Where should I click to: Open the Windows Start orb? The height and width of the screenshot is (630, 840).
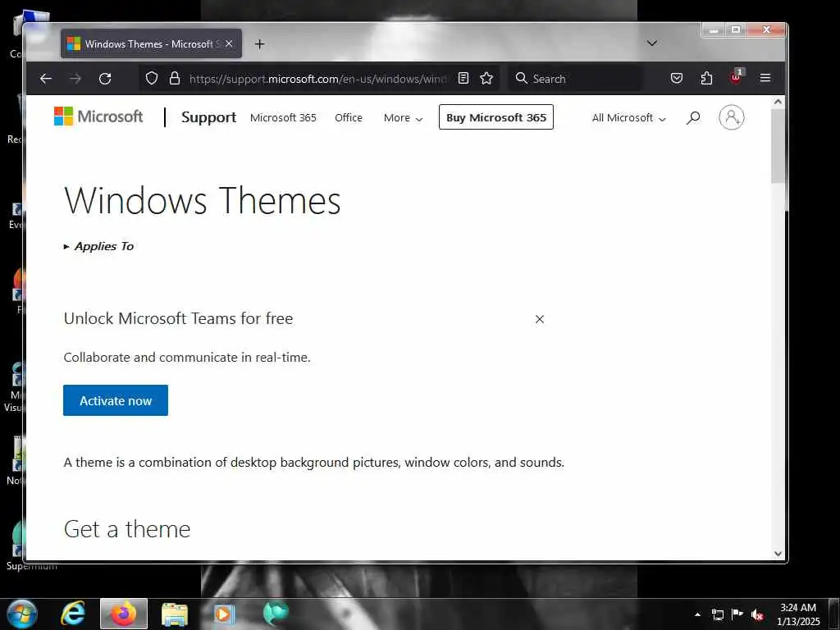21,614
